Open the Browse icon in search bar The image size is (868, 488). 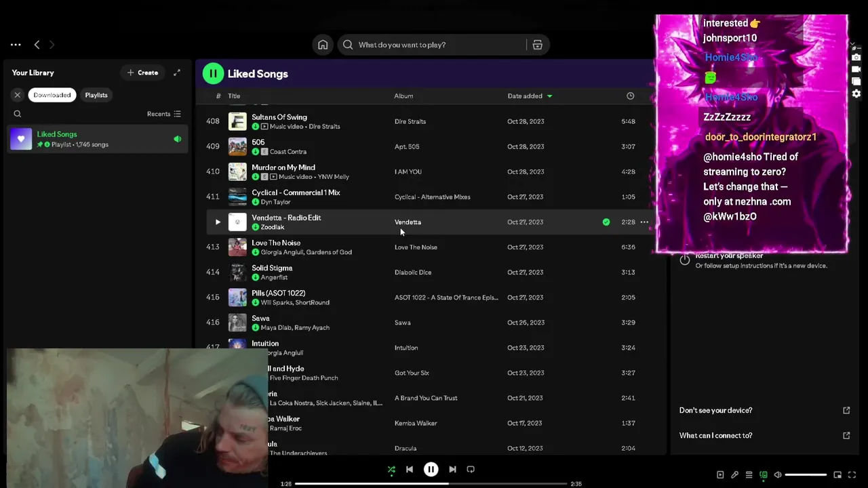[537, 45]
